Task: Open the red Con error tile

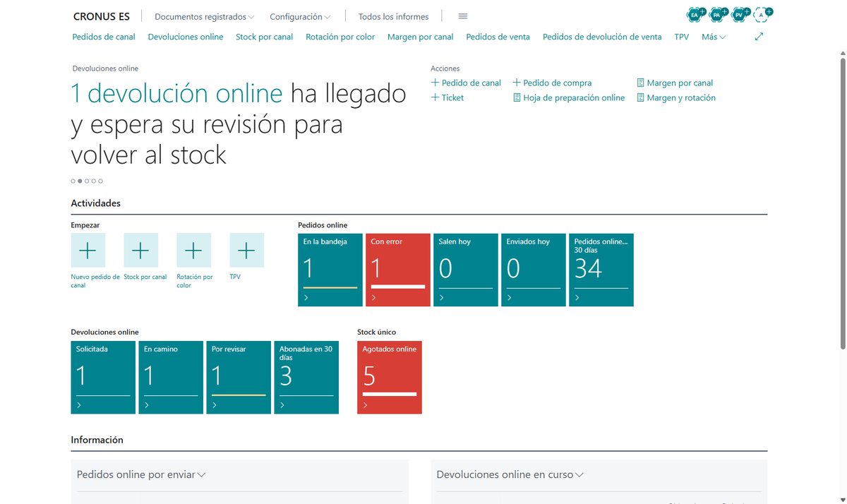Action: coord(398,270)
